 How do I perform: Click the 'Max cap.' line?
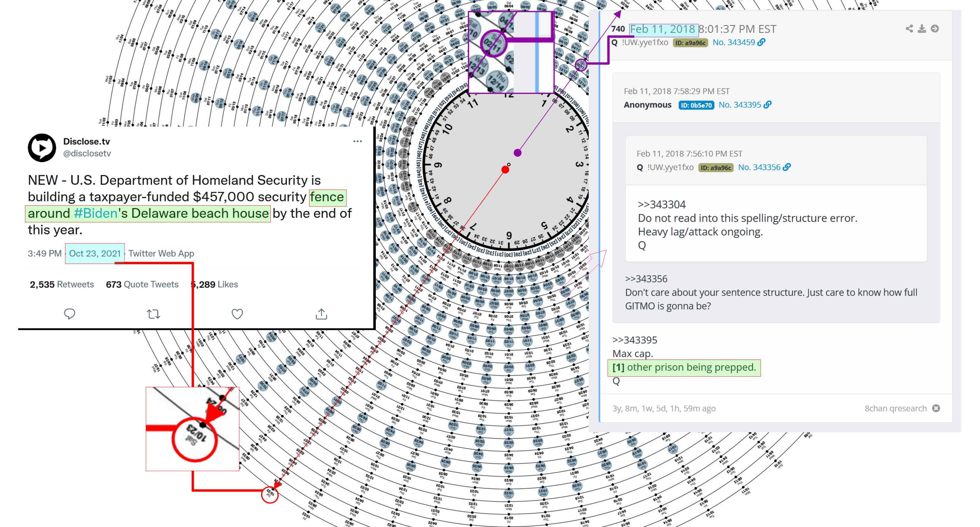[632, 354]
